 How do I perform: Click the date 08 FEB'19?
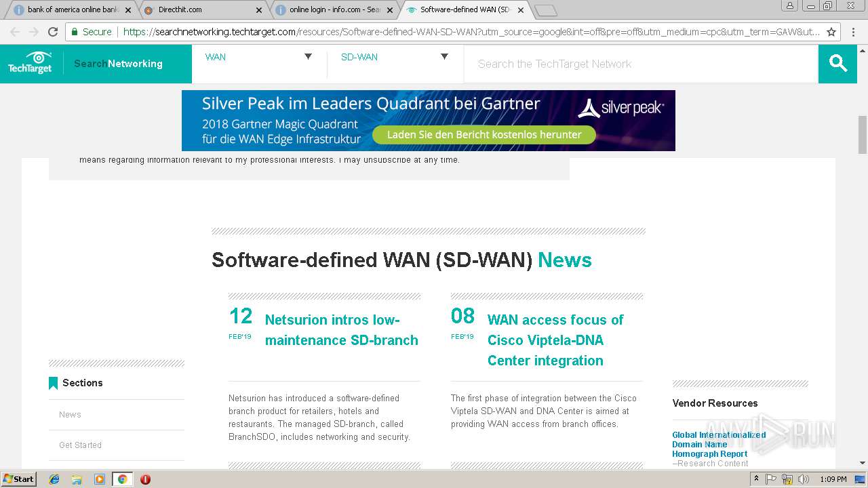(462, 323)
